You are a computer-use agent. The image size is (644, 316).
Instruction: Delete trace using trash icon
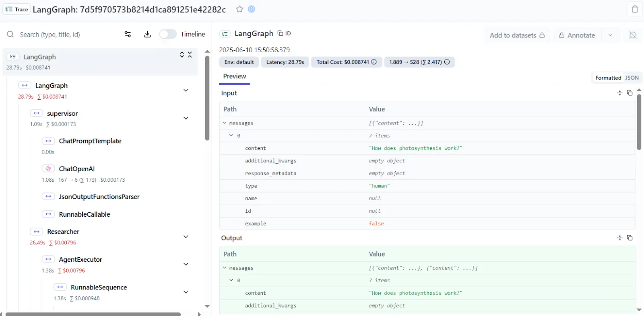635,9
